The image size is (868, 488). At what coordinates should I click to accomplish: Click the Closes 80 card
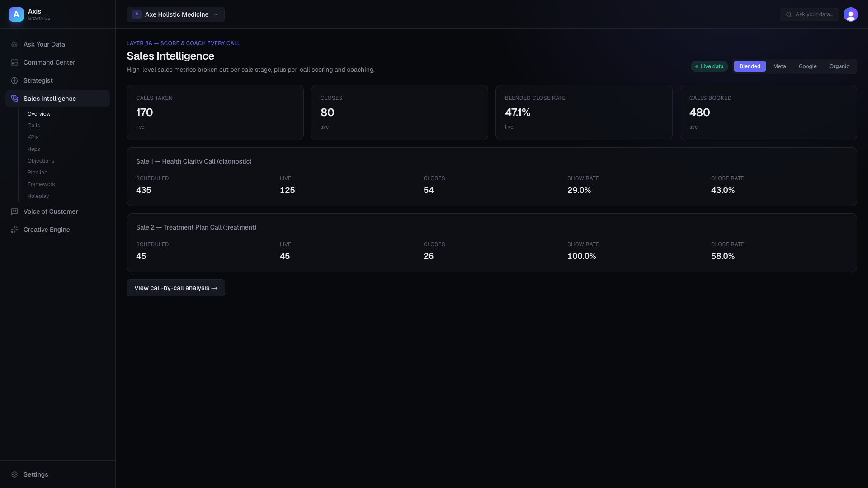tap(400, 113)
